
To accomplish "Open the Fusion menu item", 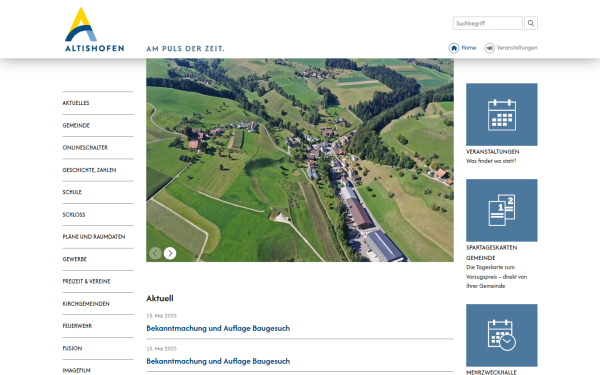I will (72, 349).
